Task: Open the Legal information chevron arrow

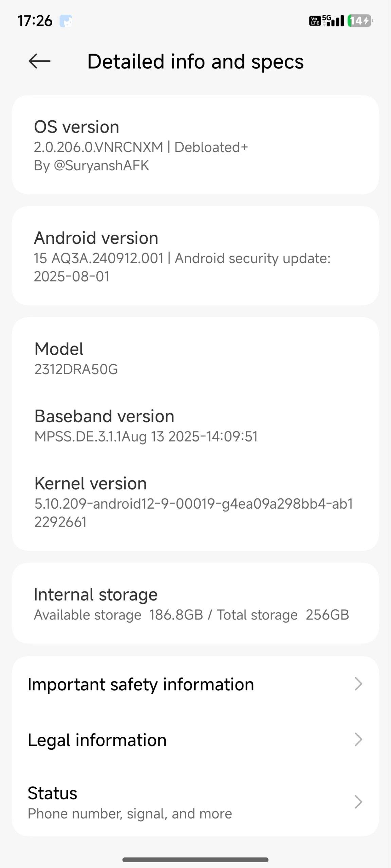Action: click(358, 739)
